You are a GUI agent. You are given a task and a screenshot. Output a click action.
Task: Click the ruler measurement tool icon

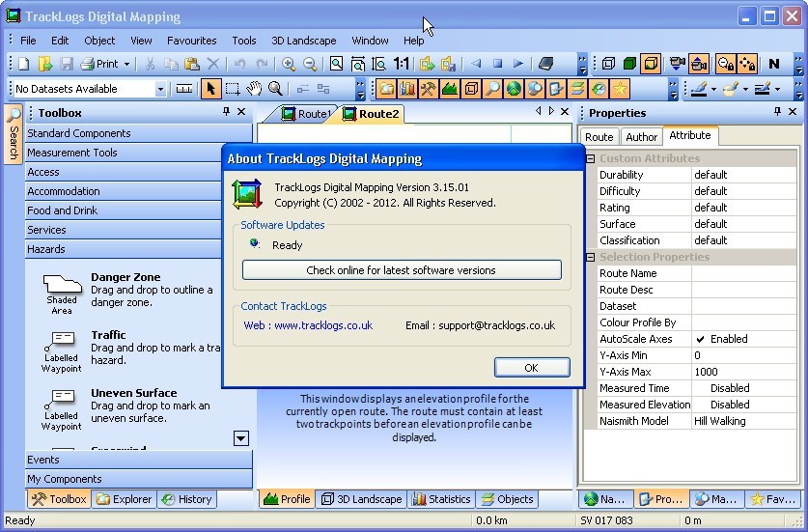(x=184, y=89)
